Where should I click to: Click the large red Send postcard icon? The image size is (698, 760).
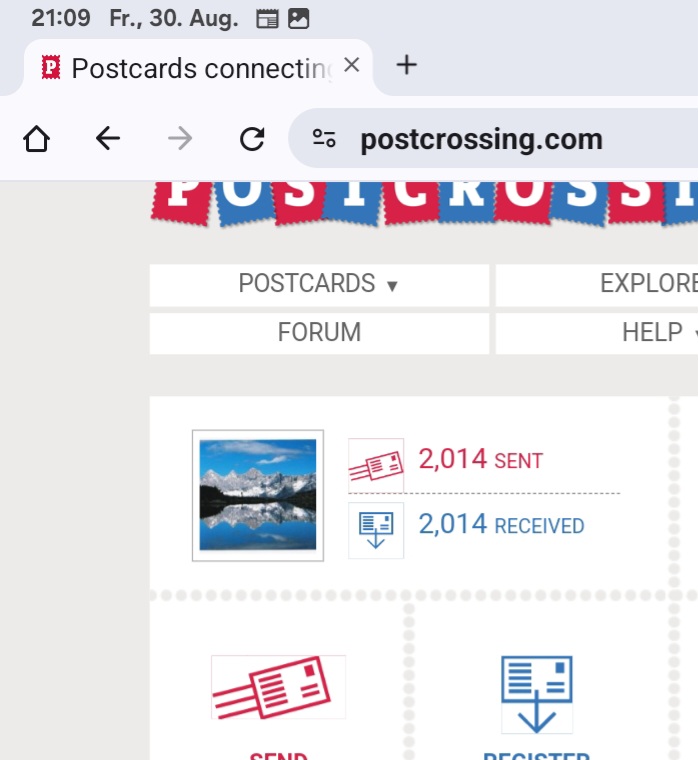tap(278, 687)
